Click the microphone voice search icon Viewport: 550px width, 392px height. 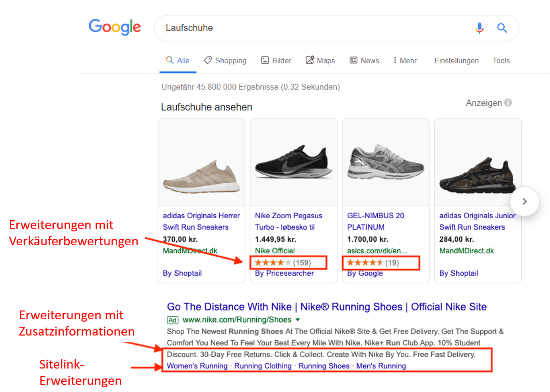point(479,28)
